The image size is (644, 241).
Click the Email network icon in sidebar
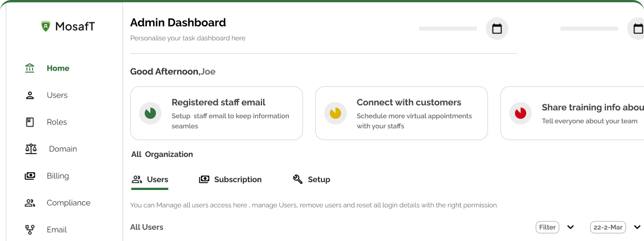point(30,230)
